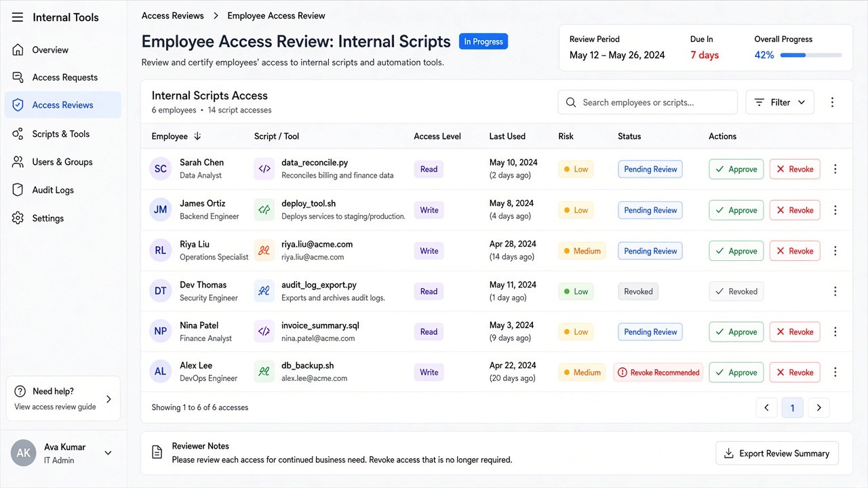The image size is (868, 488).
Task: Click the invoice_summary.sql script icon
Action: pyautogui.click(x=264, y=331)
